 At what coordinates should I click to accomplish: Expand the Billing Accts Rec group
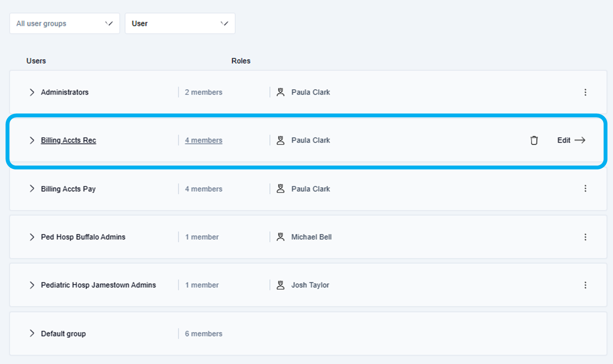click(32, 140)
